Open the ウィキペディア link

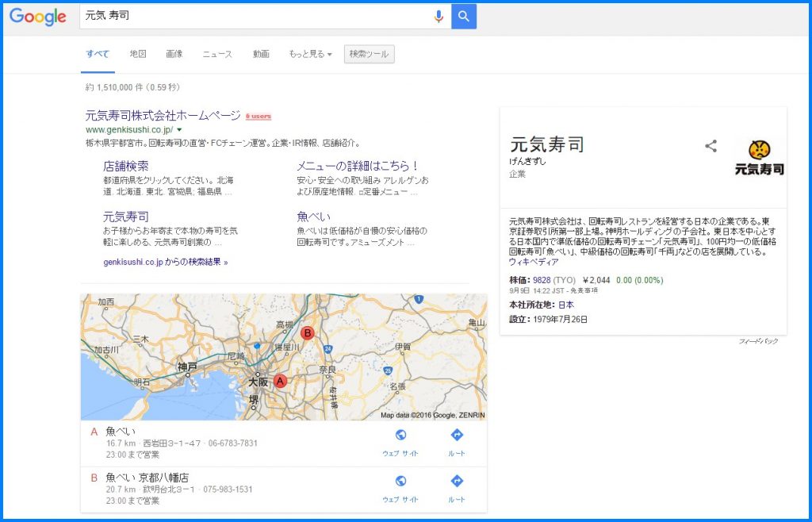click(x=534, y=262)
